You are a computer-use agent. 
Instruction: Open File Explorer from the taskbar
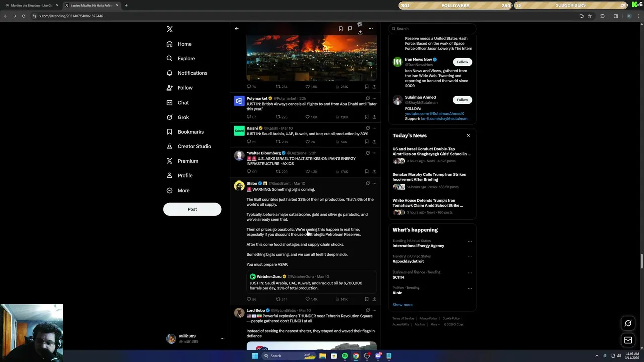coord(323,356)
